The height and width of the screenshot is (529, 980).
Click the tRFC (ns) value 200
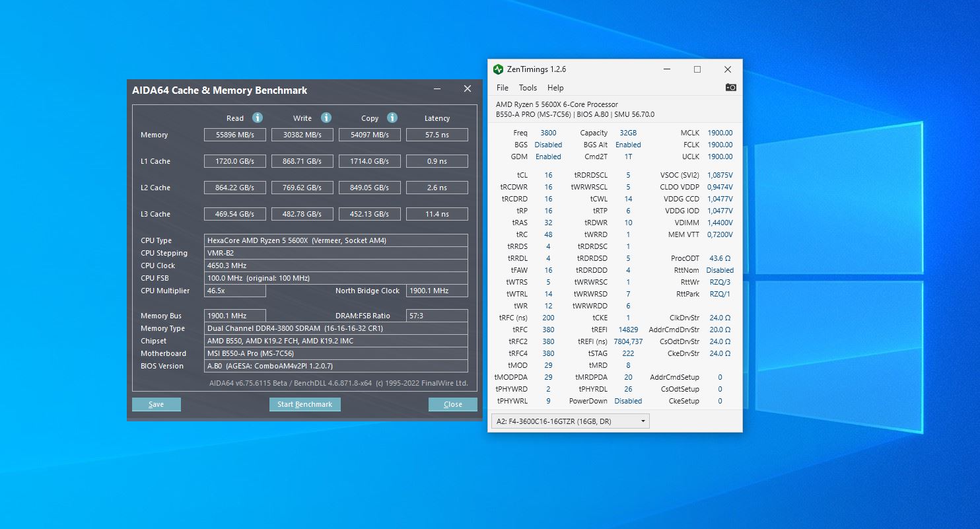548,318
